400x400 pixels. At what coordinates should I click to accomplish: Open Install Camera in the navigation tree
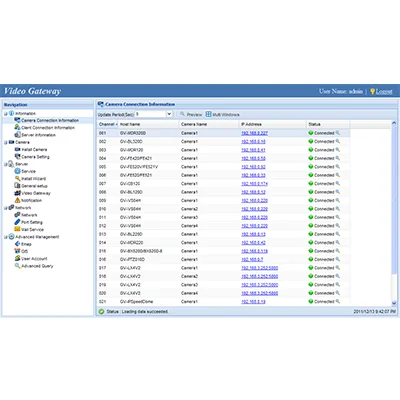coord(34,150)
